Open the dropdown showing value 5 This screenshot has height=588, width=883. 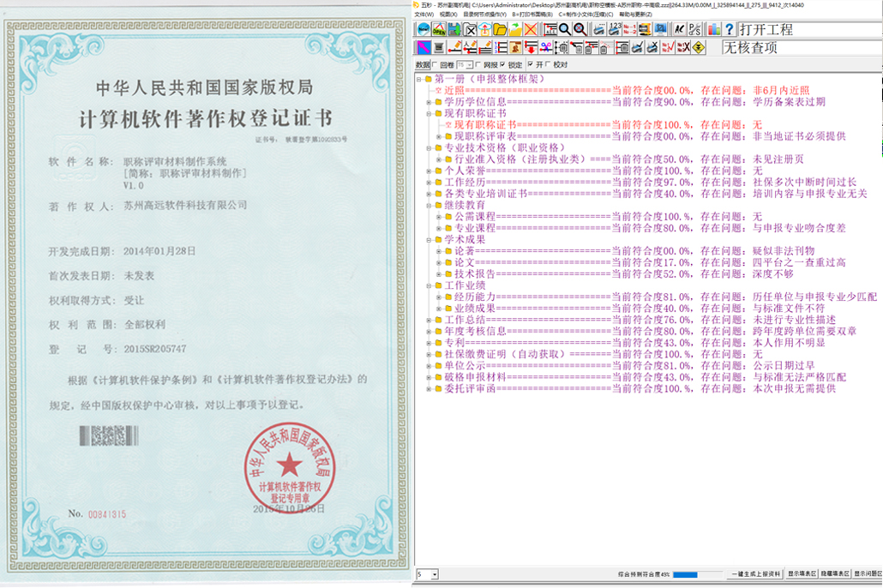(x=434, y=574)
